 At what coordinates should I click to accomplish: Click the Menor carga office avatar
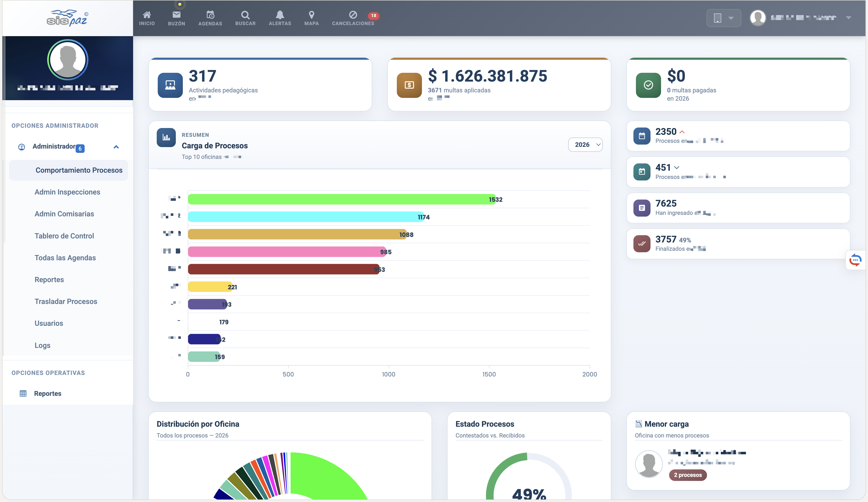[x=649, y=464]
